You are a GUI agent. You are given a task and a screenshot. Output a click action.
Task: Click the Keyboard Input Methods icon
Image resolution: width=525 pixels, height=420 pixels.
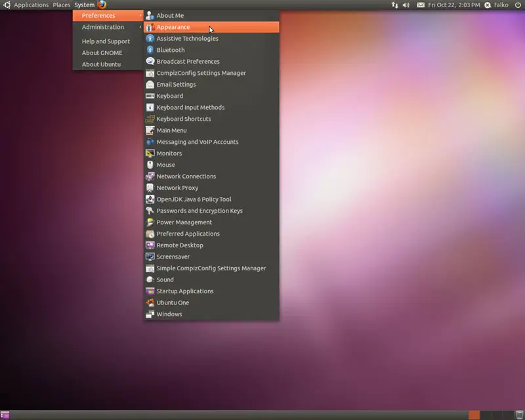[150, 107]
